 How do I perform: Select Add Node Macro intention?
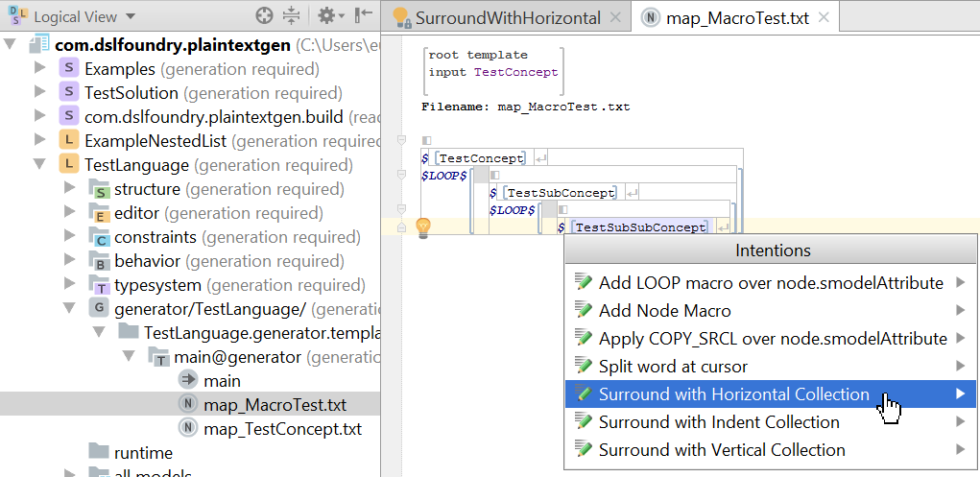coord(664,311)
